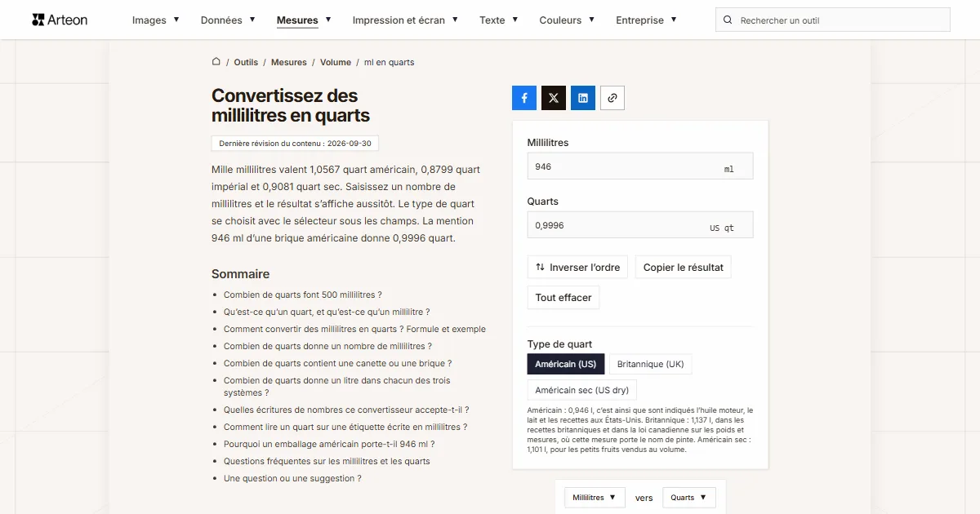Click the 'Type de quart' label
Screen dimensions: 980x514
pos(559,343)
